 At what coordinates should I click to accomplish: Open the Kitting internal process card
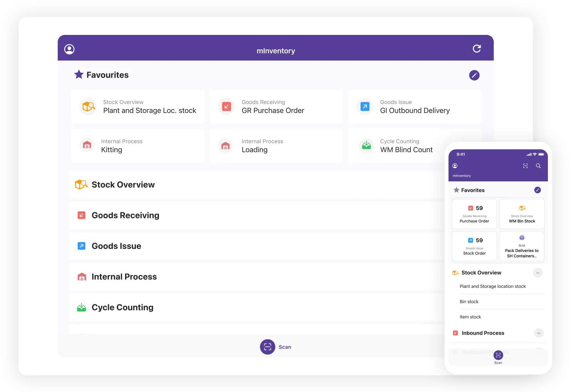tap(138, 146)
